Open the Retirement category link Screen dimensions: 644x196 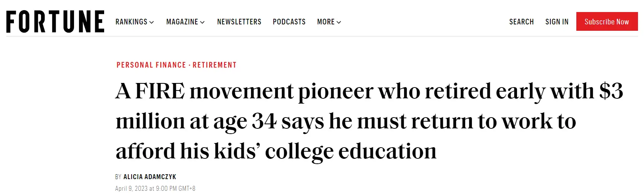pos(215,65)
